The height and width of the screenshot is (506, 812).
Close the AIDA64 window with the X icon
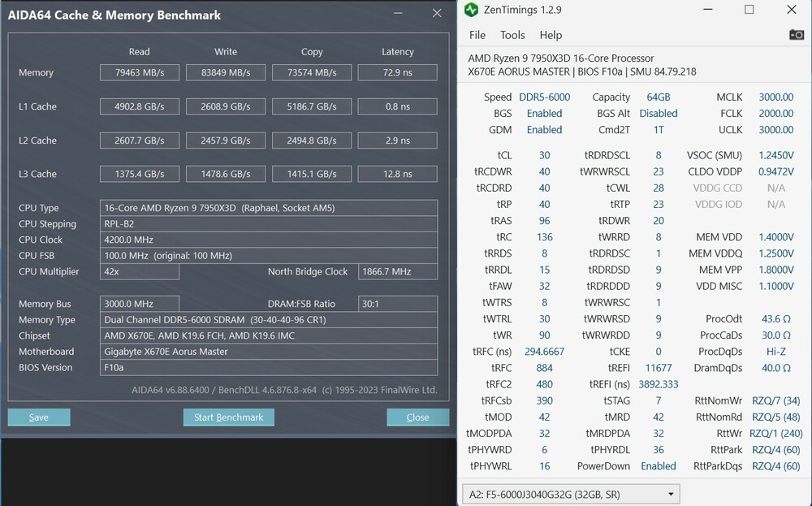437,13
